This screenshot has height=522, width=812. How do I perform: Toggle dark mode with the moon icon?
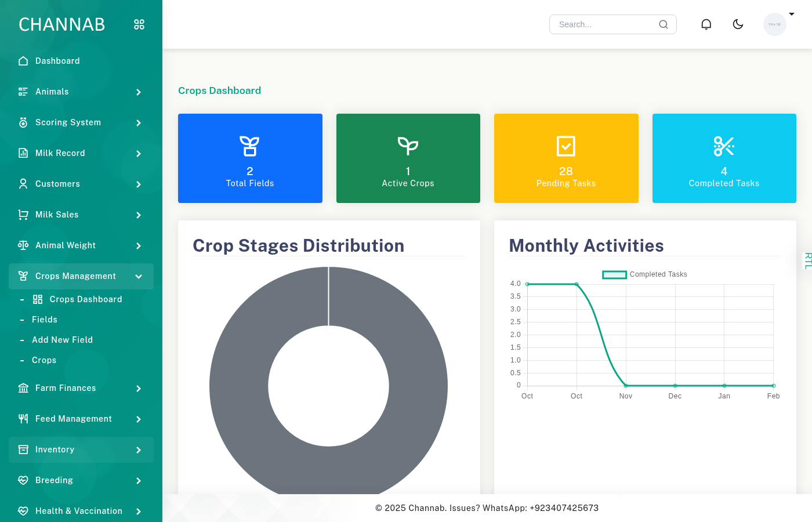tap(738, 24)
